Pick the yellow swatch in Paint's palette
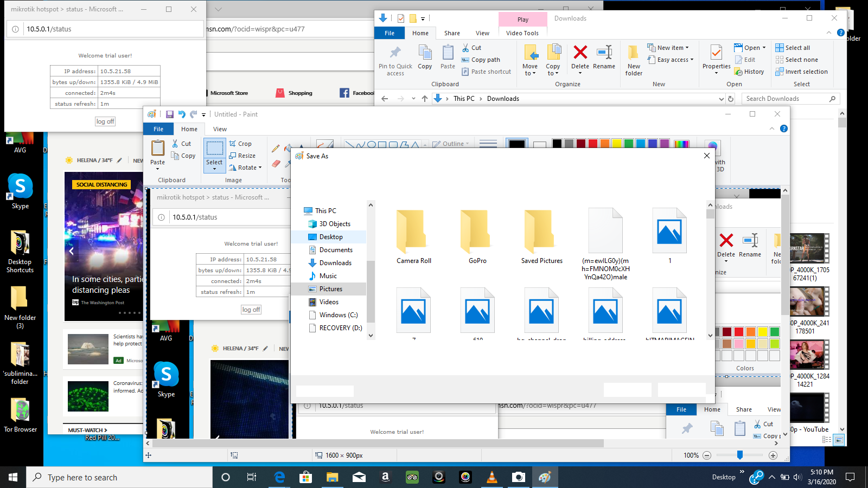 617,144
